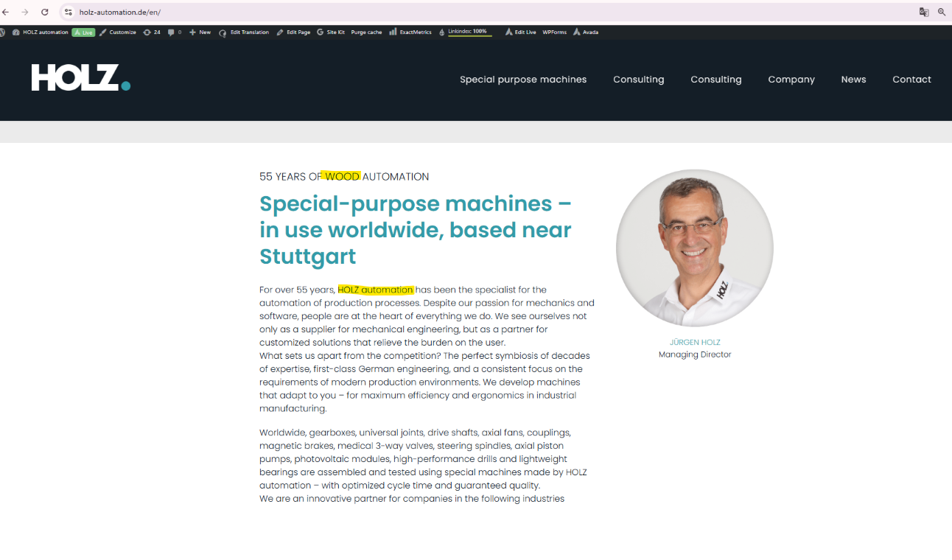Image resolution: width=952 pixels, height=560 pixels.
Task: Open the Contact page
Action: point(911,80)
